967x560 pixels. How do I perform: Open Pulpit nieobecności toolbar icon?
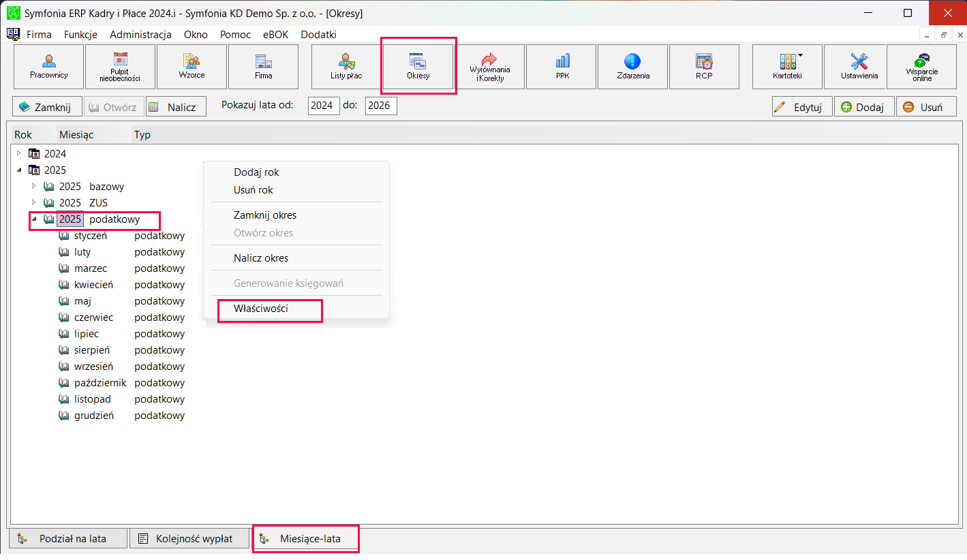pos(120,67)
